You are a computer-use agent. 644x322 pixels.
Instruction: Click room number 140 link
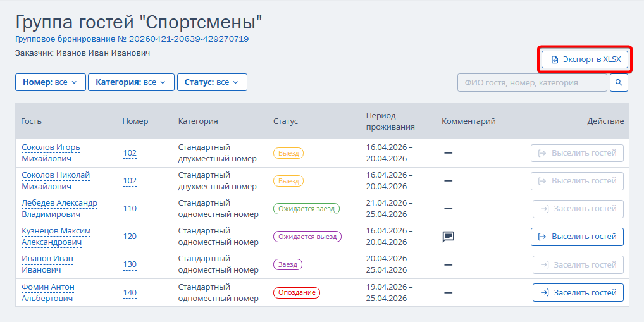tap(130, 292)
